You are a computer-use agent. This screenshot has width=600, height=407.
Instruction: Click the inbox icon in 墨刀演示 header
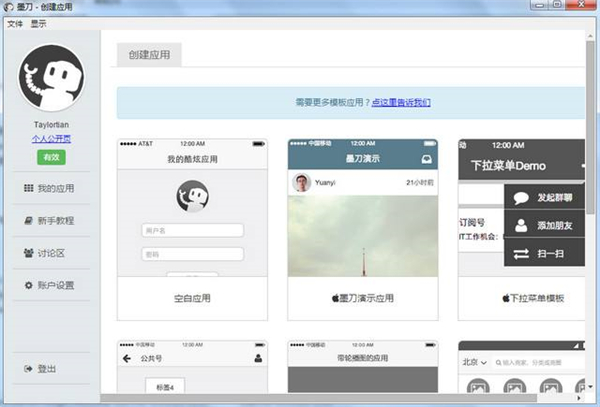click(x=427, y=158)
